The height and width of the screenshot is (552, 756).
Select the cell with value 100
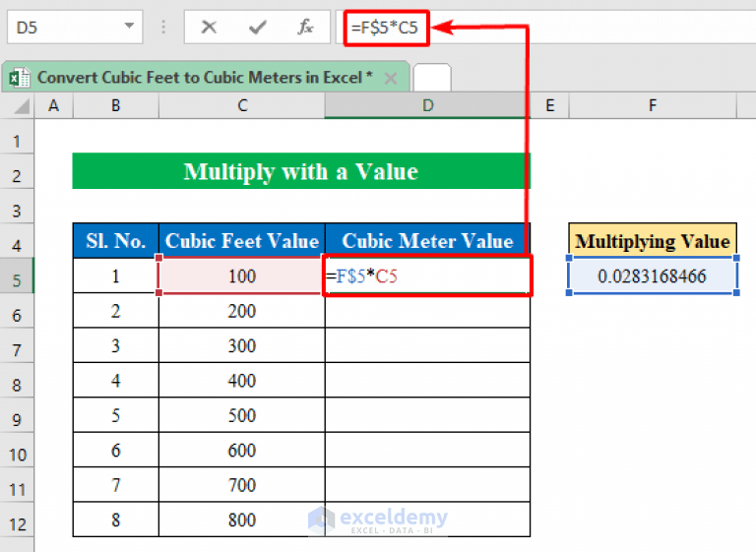click(242, 276)
